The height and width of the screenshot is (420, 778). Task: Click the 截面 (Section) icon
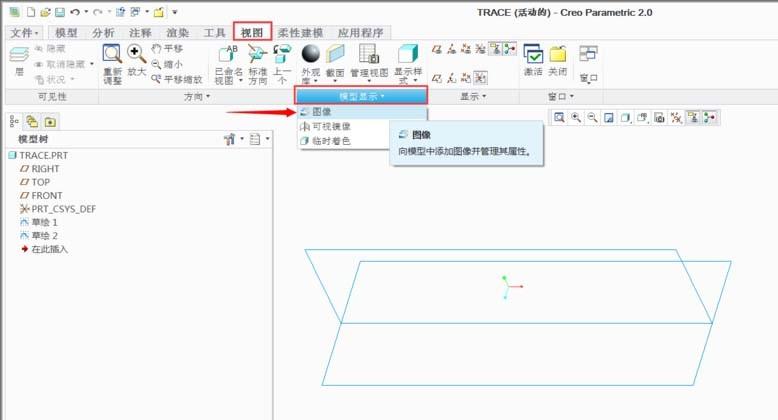334,55
